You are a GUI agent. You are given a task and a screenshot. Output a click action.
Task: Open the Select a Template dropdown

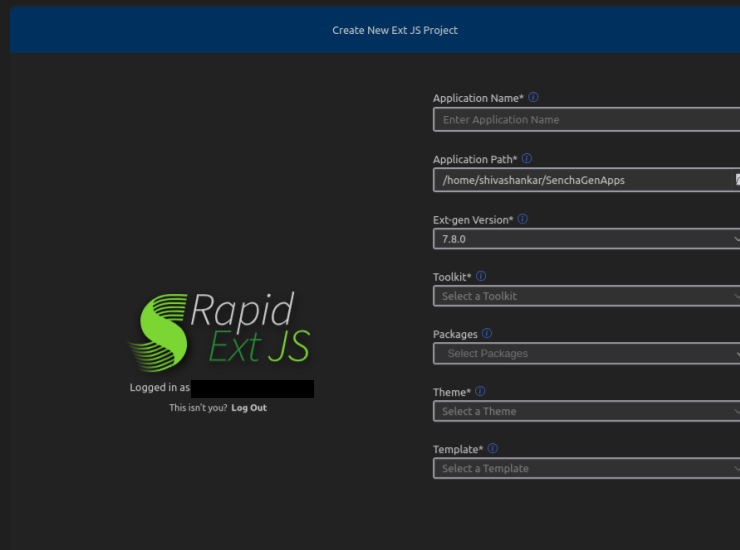pyautogui.click(x=585, y=468)
